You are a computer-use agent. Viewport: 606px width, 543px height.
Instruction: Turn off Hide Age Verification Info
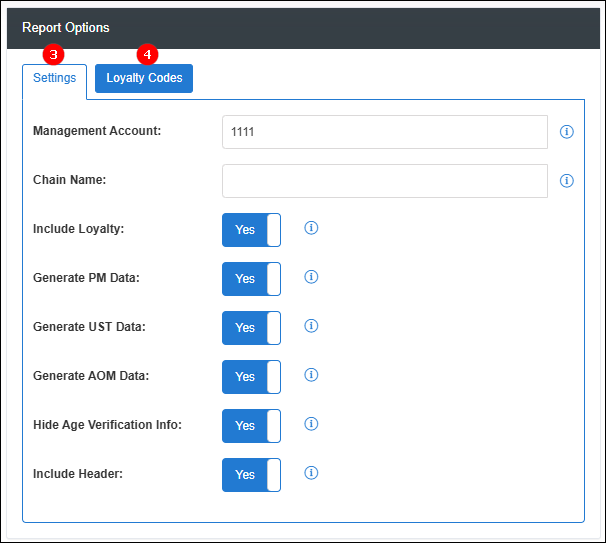[x=251, y=426]
